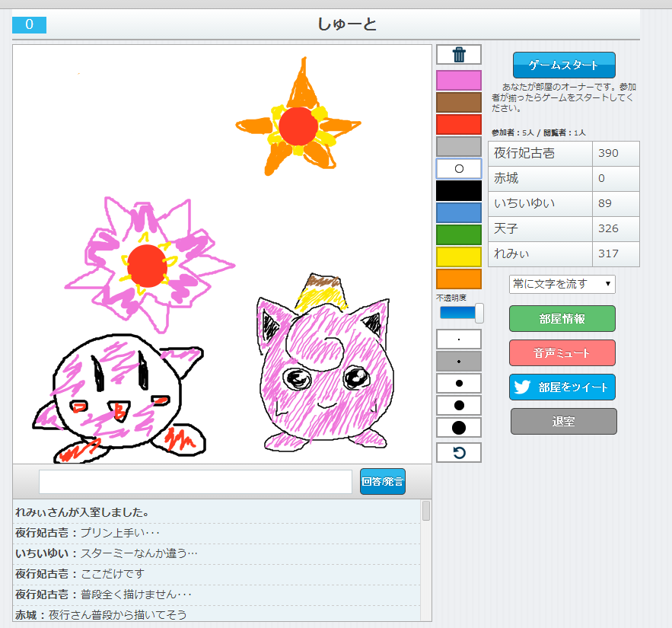The width and height of the screenshot is (672, 628).
Task: Click score 326 in scoreboard
Action: point(608,228)
